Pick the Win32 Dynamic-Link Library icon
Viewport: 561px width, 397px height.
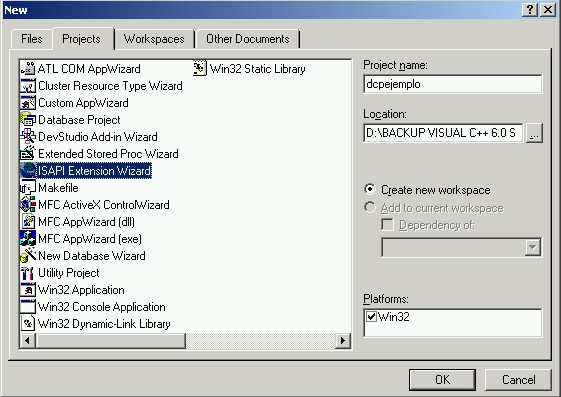click(28, 324)
